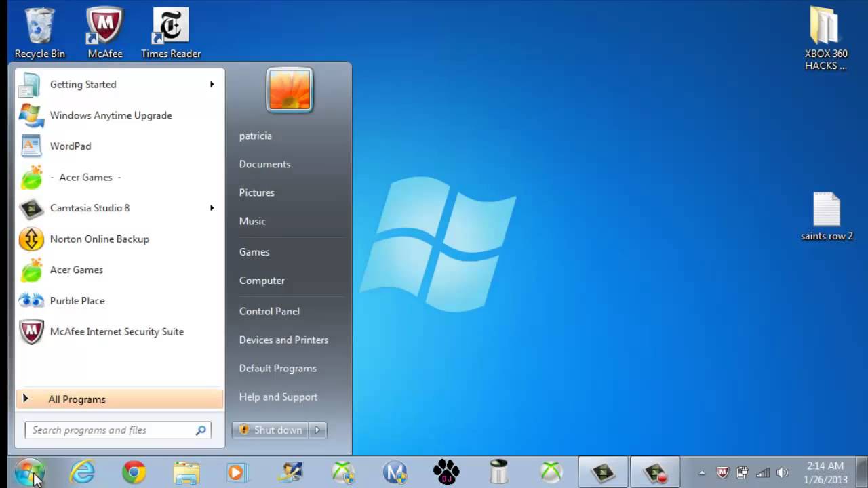Screen dimensions: 868x488
Task: Click the power plug tray icon
Action: [743, 472]
